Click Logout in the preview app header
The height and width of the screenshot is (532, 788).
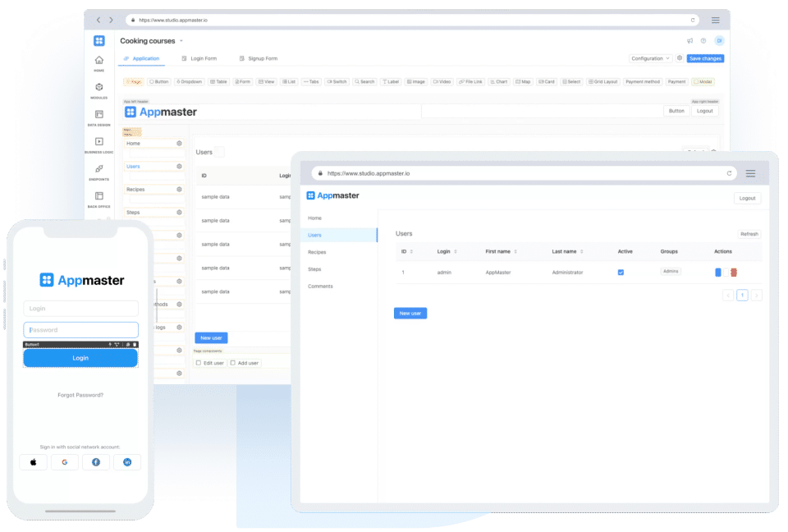pyautogui.click(x=747, y=198)
